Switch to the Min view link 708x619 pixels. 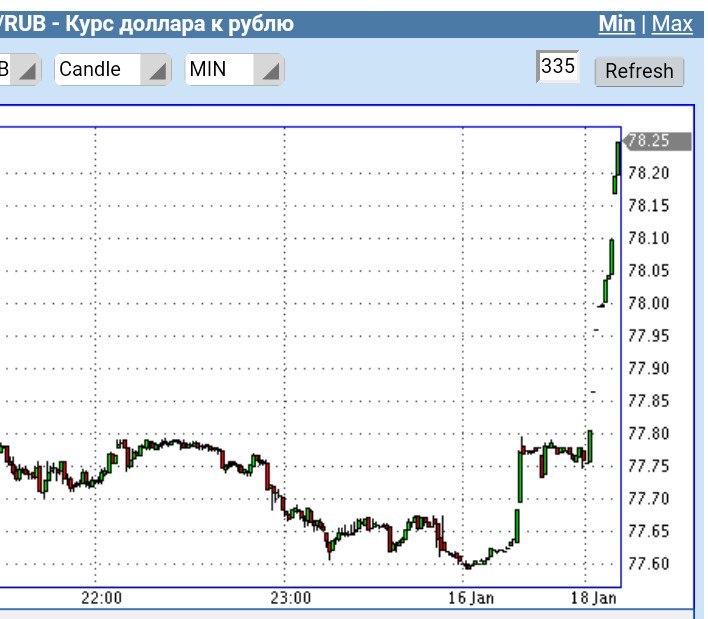(x=616, y=23)
